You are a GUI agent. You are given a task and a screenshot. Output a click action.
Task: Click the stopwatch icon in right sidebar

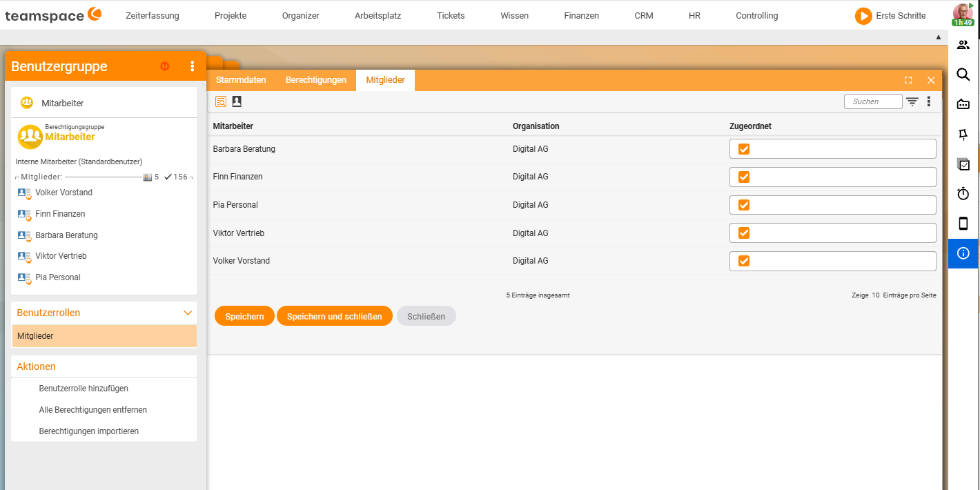tap(963, 194)
